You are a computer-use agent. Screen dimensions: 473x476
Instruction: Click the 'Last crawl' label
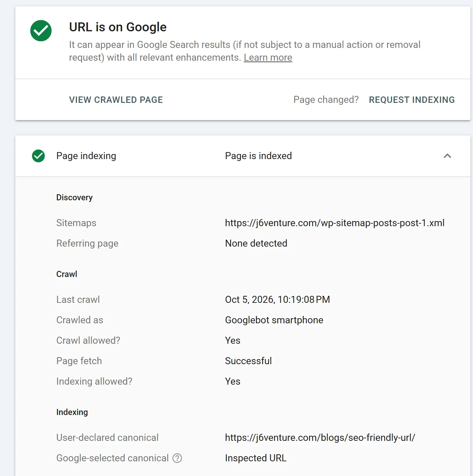[x=78, y=300]
